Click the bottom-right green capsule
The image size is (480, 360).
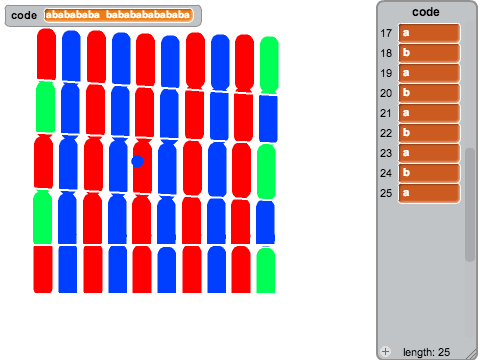(x=266, y=270)
